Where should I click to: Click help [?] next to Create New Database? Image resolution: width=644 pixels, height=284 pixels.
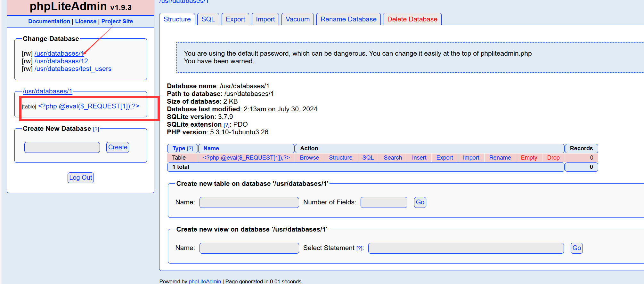point(96,129)
